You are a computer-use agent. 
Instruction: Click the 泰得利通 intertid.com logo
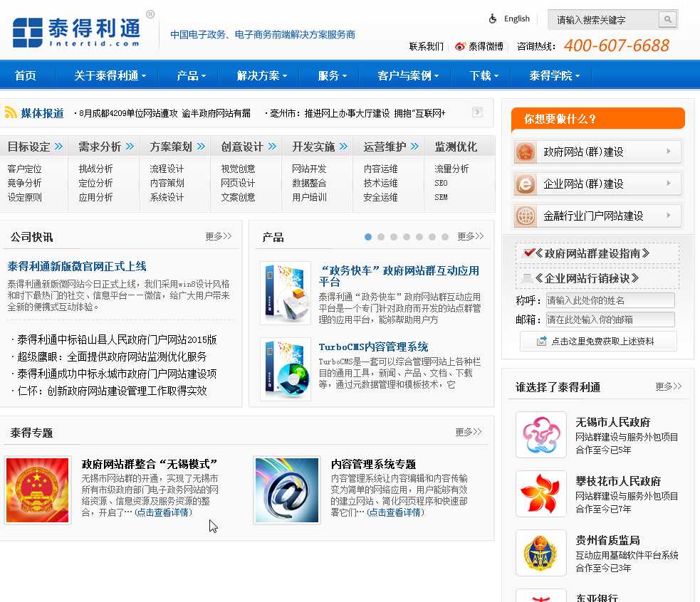click(77, 31)
